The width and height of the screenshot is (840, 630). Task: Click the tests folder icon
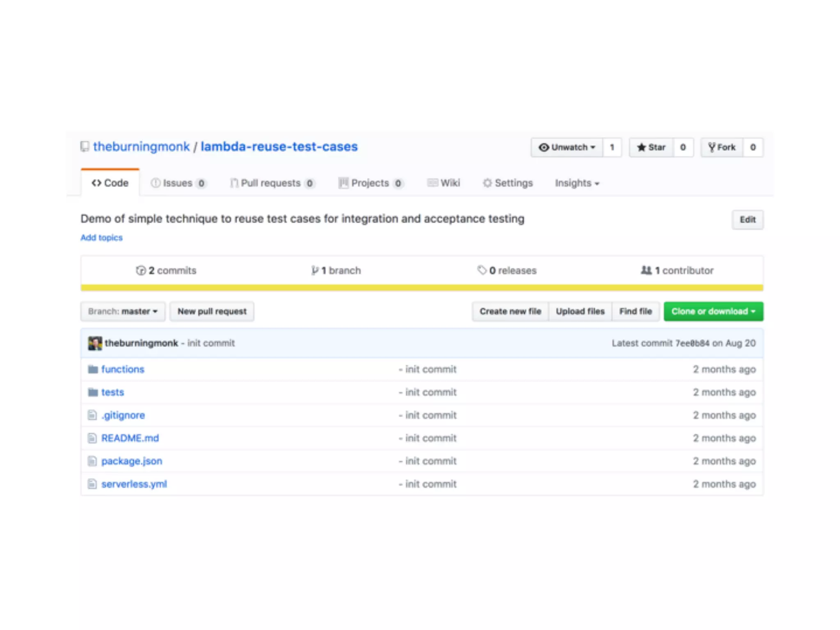(x=93, y=393)
